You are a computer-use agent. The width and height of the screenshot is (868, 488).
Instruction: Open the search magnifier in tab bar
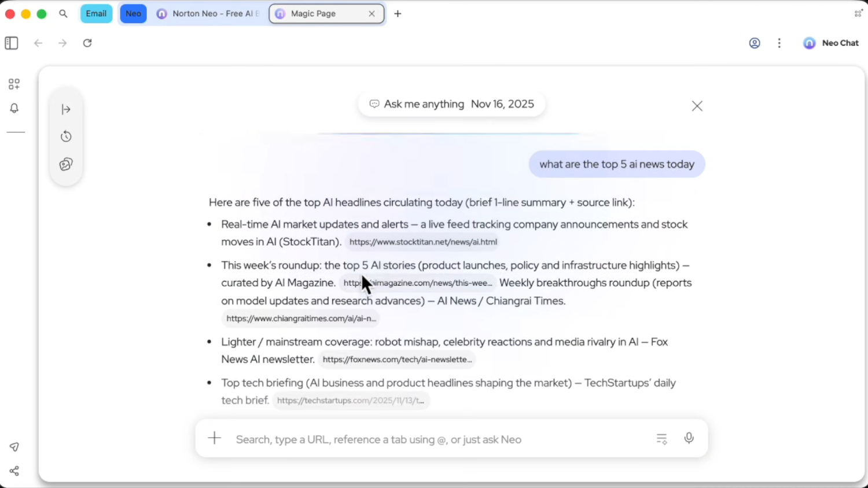(63, 14)
